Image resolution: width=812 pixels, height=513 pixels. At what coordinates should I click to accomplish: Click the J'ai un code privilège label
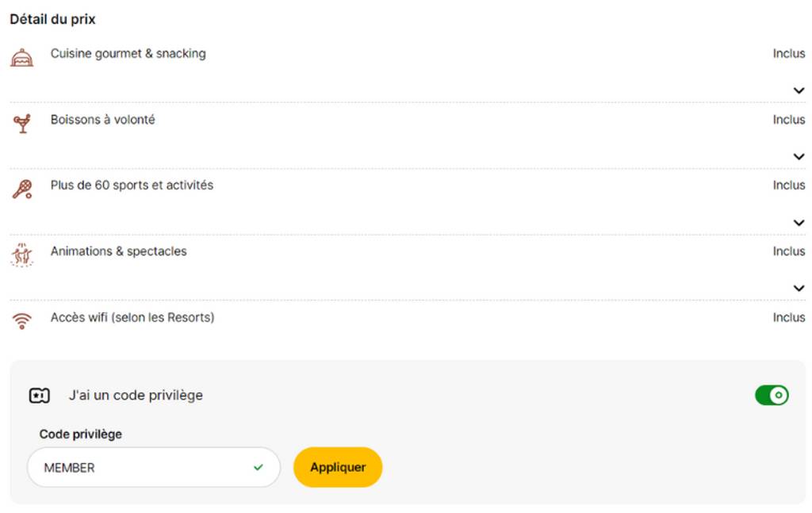pos(136,396)
